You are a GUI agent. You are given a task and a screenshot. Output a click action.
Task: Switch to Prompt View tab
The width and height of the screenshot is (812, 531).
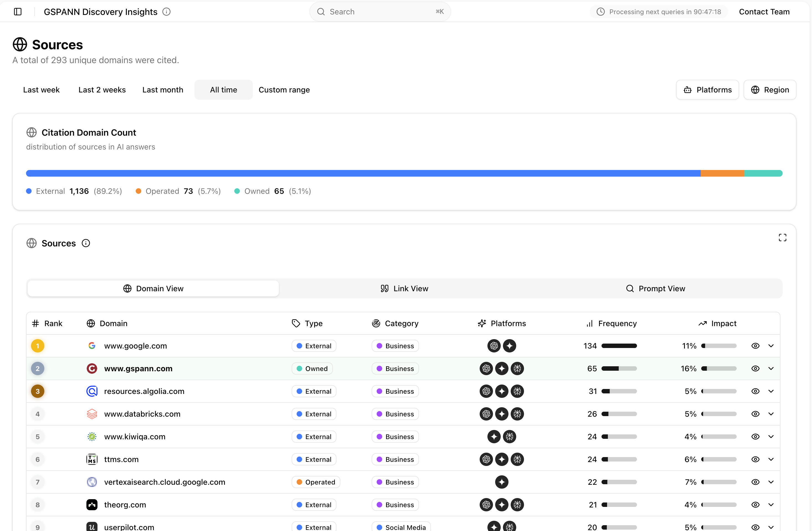(656, 288)
